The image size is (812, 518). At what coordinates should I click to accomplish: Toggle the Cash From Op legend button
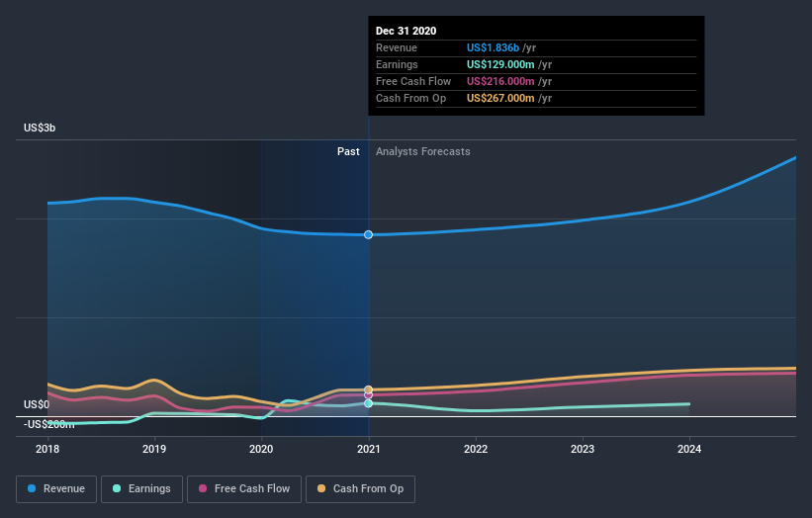pyautogui.click(x=360, y=489)
